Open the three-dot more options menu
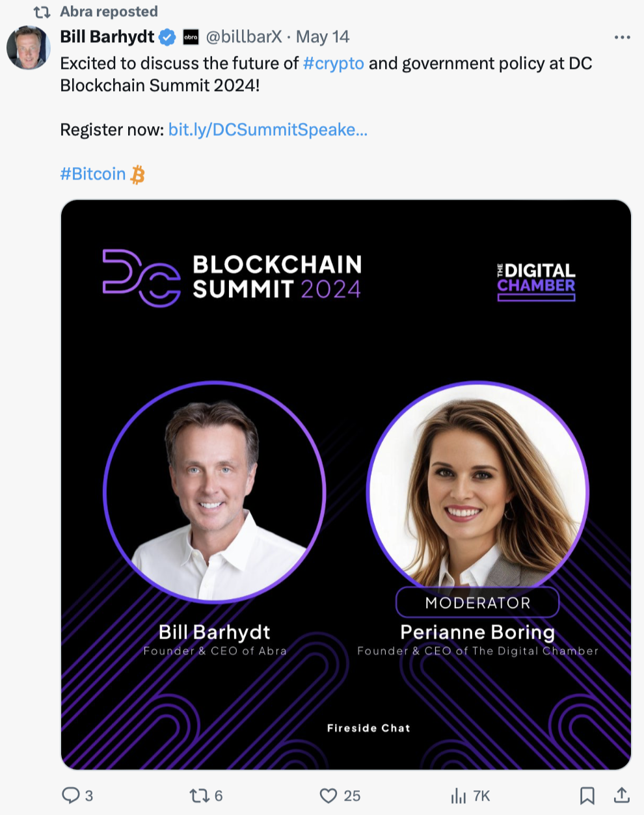 [x=622, y=37]
